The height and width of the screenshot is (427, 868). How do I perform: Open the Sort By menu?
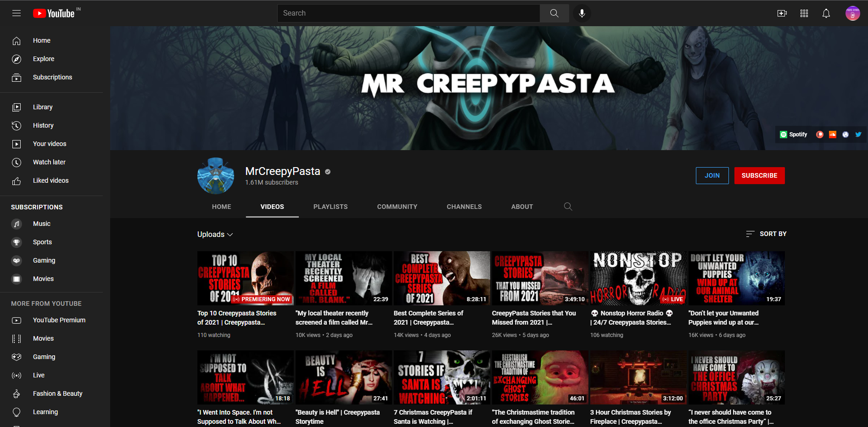[x=766, y=234]
